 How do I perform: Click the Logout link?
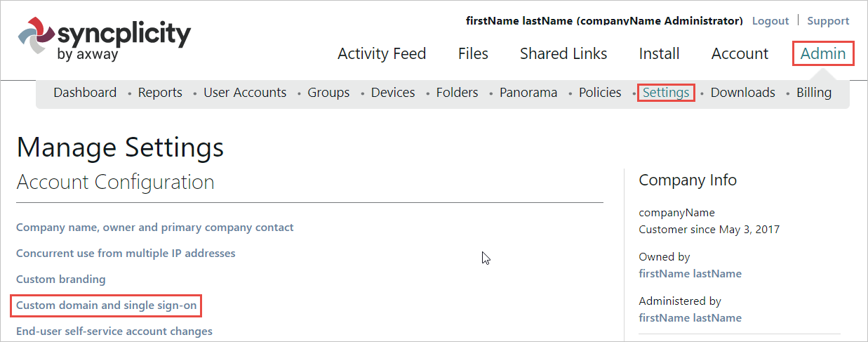[770, 21]
